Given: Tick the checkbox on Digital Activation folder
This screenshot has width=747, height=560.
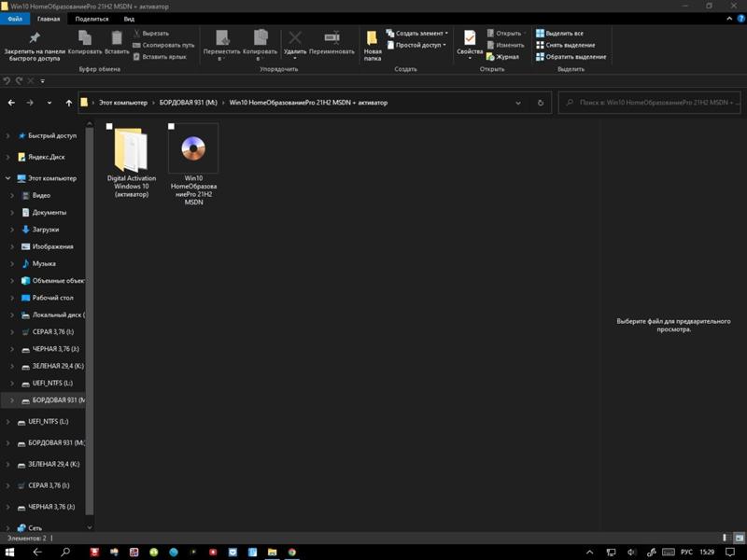Looking at the screenshot, I should [109, 126].
